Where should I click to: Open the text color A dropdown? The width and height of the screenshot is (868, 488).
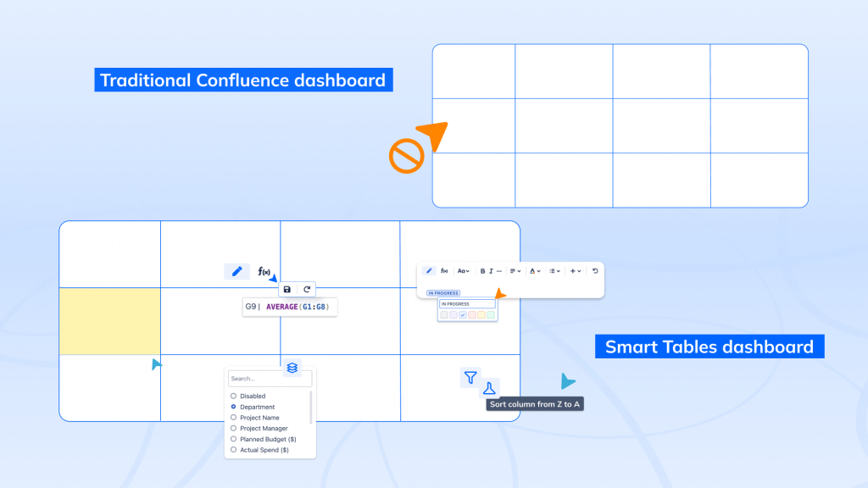[535, 271]
